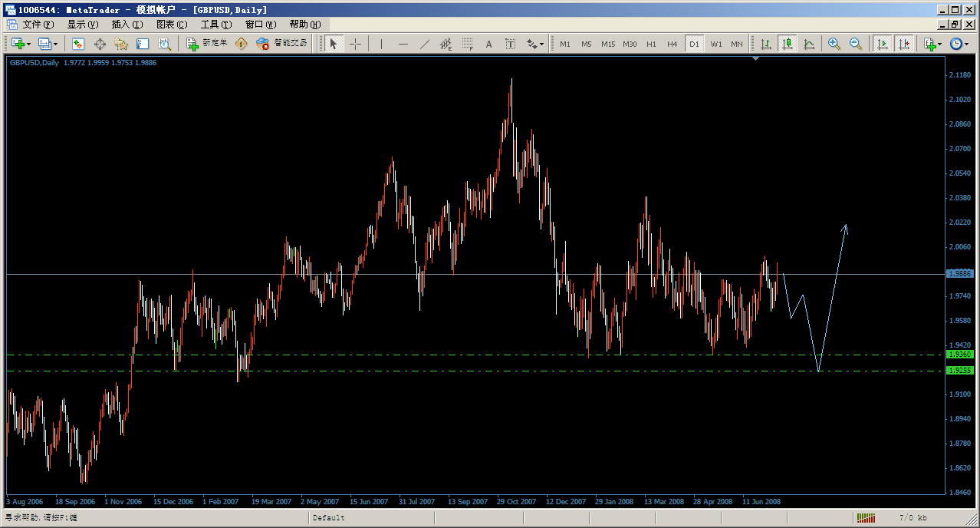This screenshot has height=528, width=980.
Task: Toggle the Market Watch window icon
Action: click(78, 44)
